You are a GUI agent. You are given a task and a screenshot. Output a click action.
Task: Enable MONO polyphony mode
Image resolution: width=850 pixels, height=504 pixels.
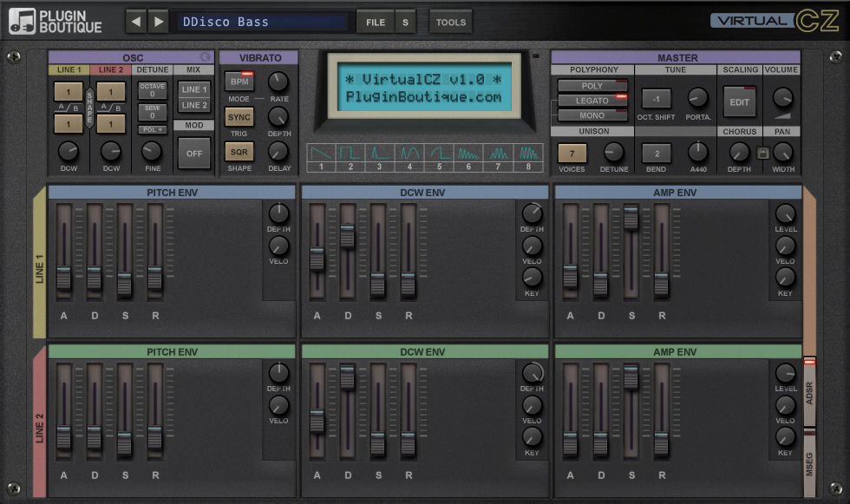pos(592,115)
